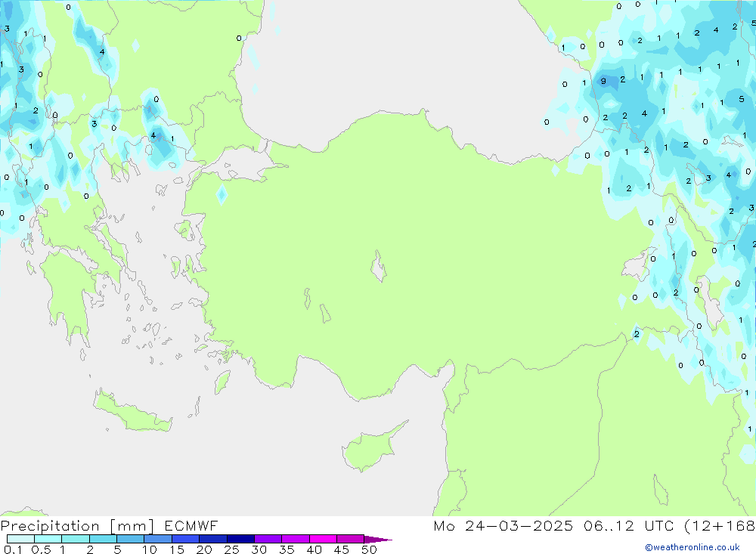Click the '45' legend scale label
This screenshot has height=554, width=756.
pyautogui.click(x=342, y=549)
